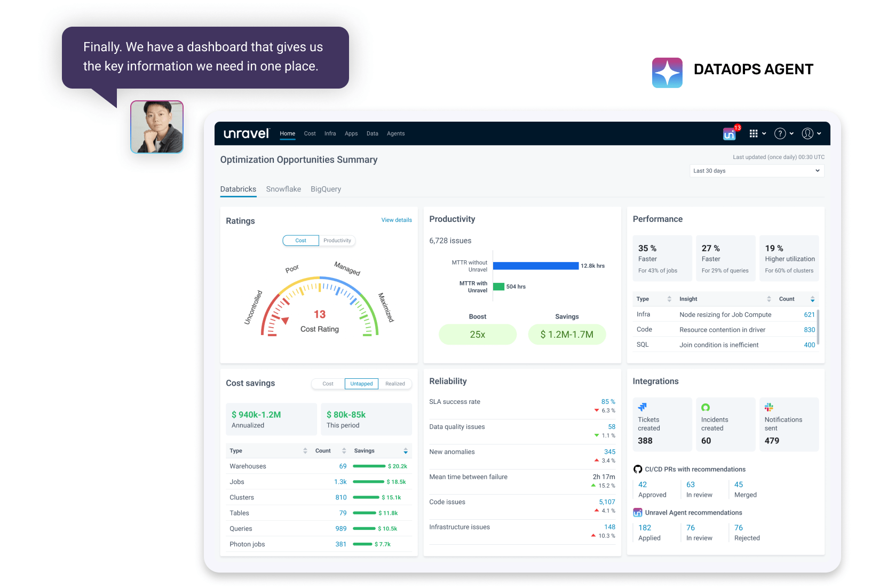Click the help question-mark icon
Viewport: 887px width, 588px height.
click(781, 134)
